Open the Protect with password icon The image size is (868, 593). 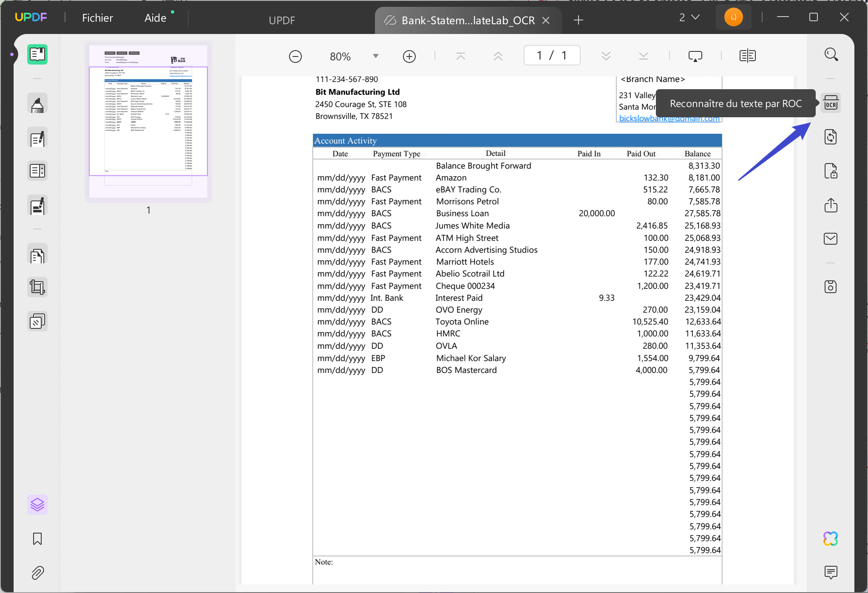pyautogui.click(x=831, y=171)
